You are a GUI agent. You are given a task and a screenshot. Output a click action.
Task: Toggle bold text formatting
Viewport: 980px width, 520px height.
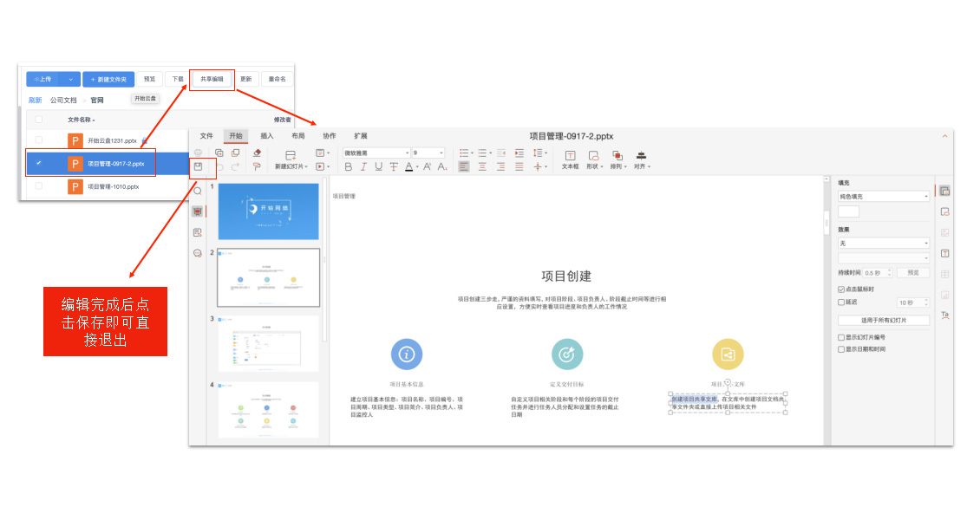[349, 166]
